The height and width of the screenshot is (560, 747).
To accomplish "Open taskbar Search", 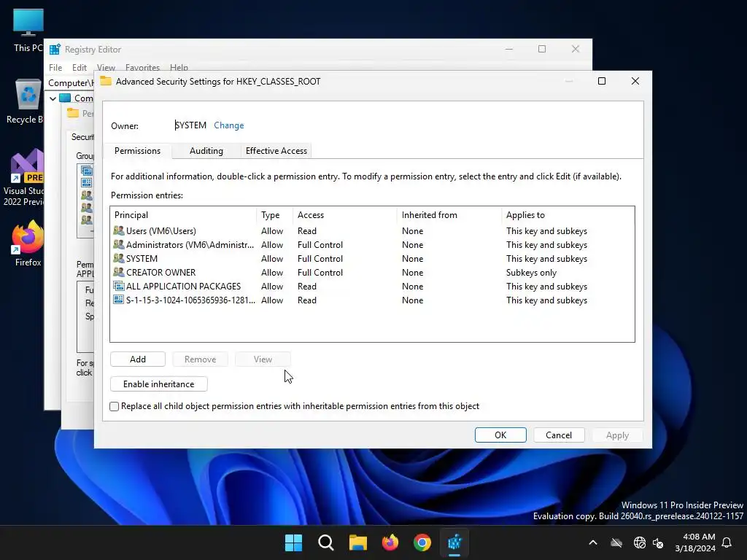I will click(326, 542).
